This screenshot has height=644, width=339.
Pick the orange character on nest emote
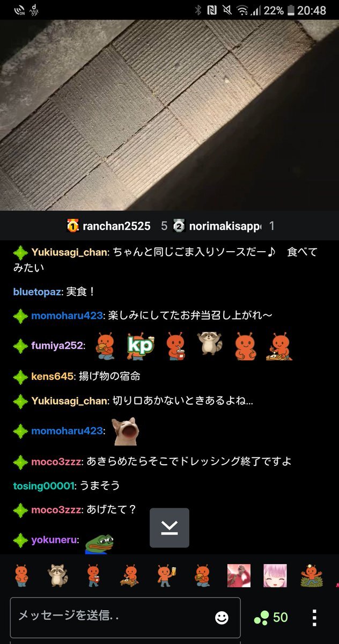click(311, 575)
